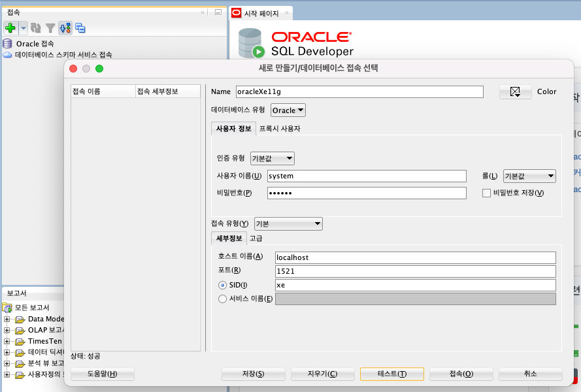Image resolution: width=581 pixels, height=392 pixels.
Task: Click the green zoom button of dialog
Action: [99, 69]
